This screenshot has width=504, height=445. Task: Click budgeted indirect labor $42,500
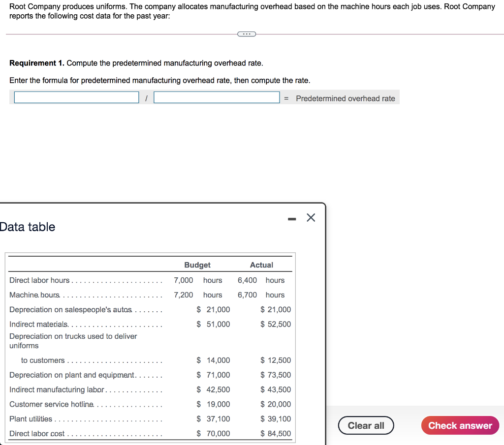pos(214,390)
